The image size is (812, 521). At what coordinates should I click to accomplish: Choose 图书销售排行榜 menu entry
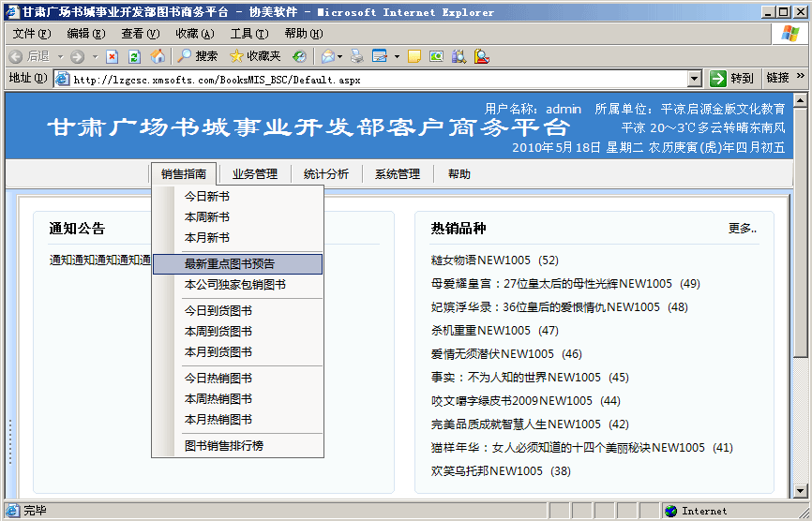224,446
